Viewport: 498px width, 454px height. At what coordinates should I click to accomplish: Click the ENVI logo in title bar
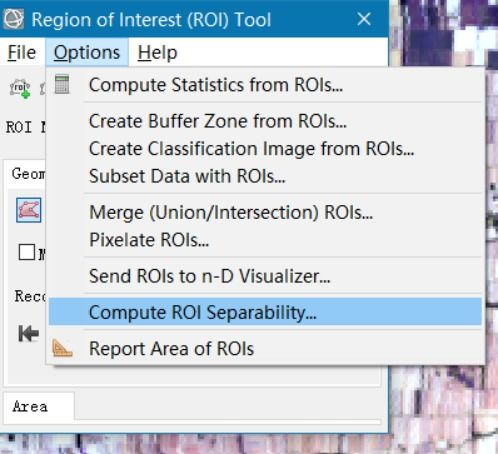[x=13, y=19]
